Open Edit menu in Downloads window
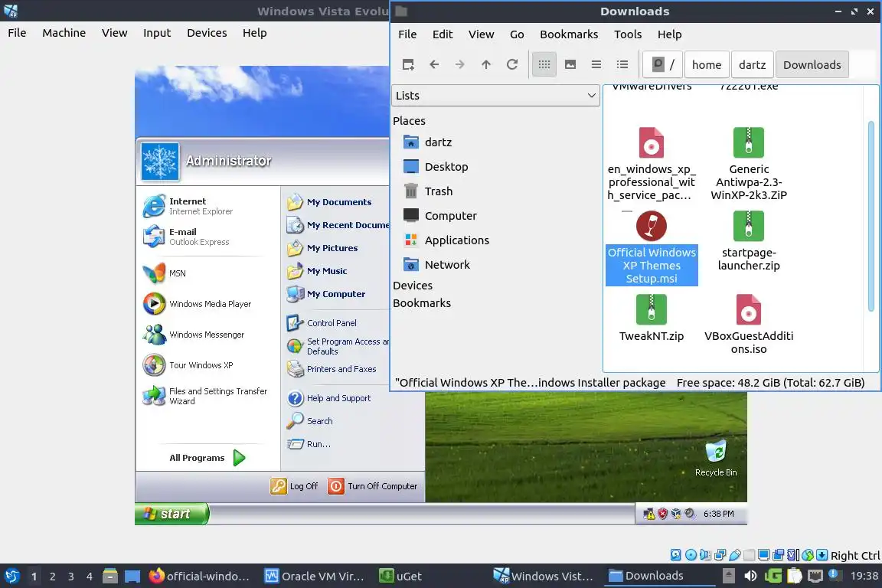This screenshot has height=588, width=882. click(442, 34)
